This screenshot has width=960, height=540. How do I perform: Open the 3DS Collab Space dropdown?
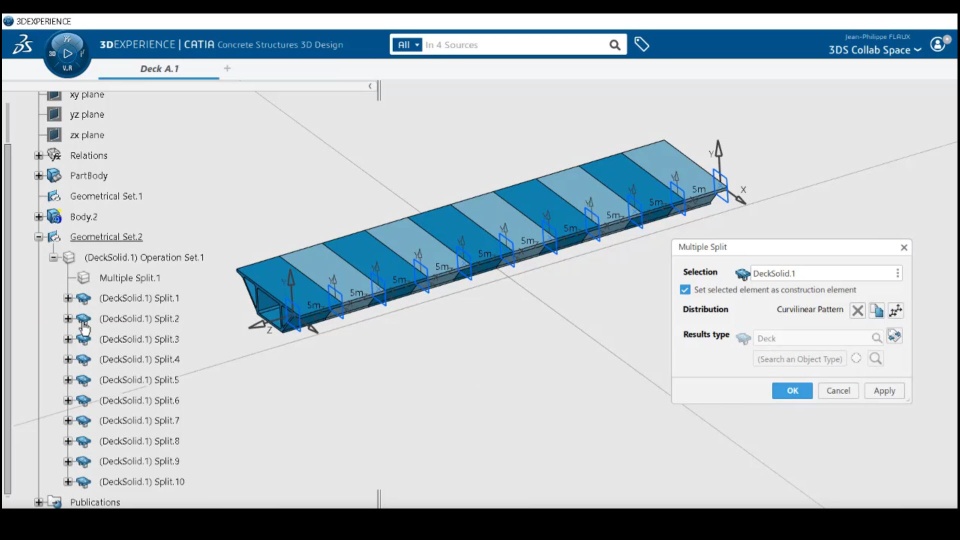(875, 50)
